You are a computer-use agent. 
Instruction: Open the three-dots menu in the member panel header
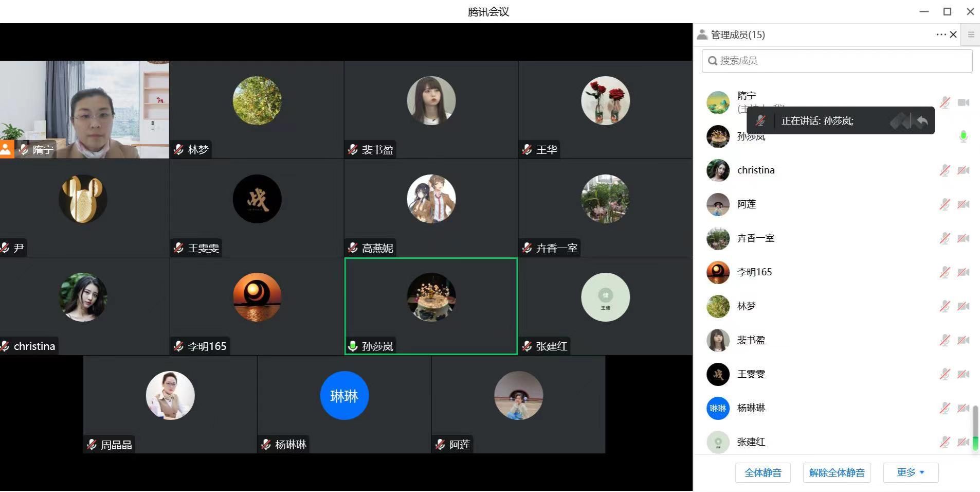click(x=940, y=34)
